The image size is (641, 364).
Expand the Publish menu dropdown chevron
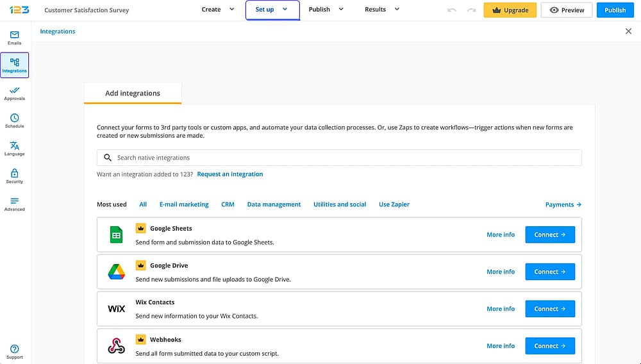pos(341,9)
